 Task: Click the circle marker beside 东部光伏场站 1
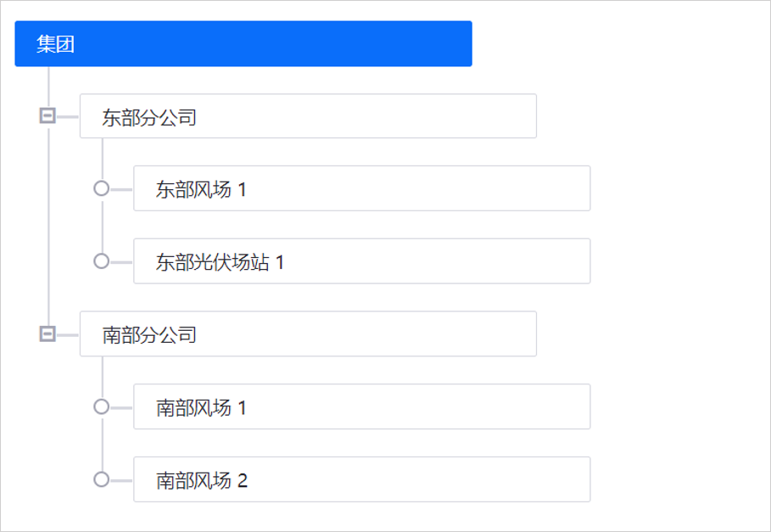click(101, 261)
